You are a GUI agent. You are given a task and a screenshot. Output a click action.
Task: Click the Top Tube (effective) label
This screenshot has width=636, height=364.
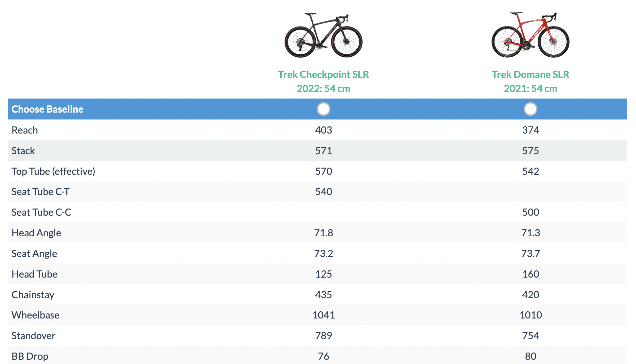pyautogui.click(x=53, y=172)
